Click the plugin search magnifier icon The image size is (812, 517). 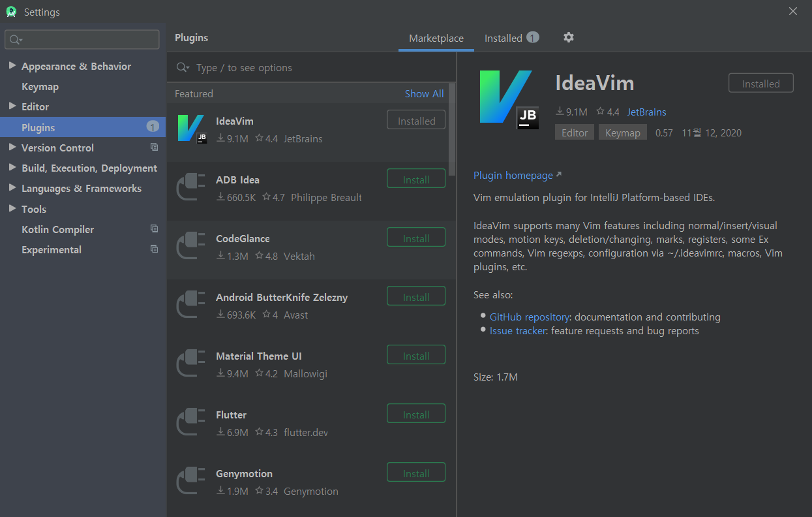click(x=183, y=68)
